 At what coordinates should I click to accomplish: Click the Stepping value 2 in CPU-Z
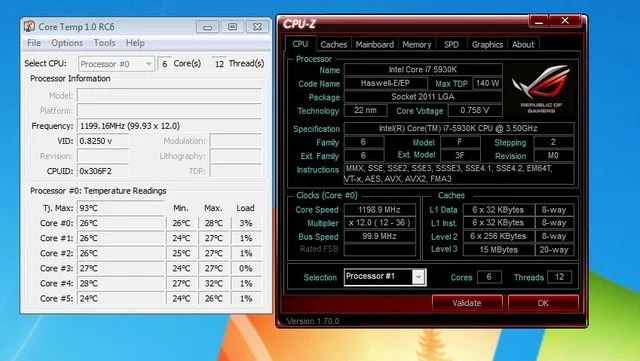click(x=554, y=142)
